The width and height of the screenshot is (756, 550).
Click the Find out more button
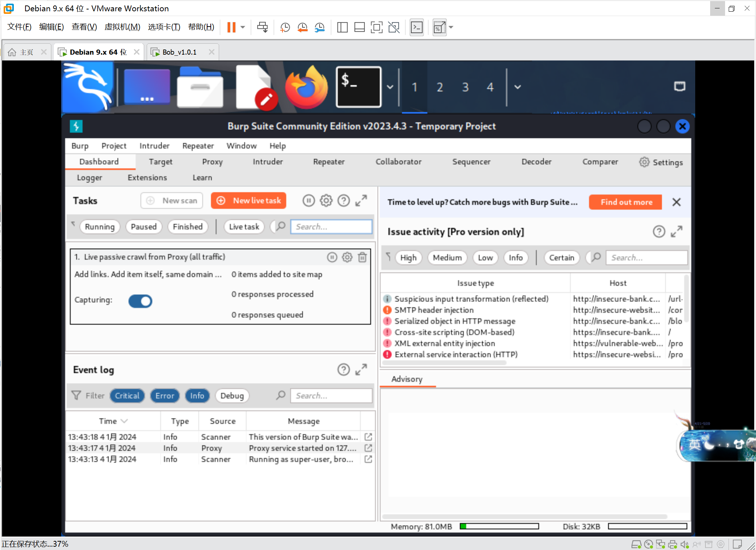[x=625, y=202]
